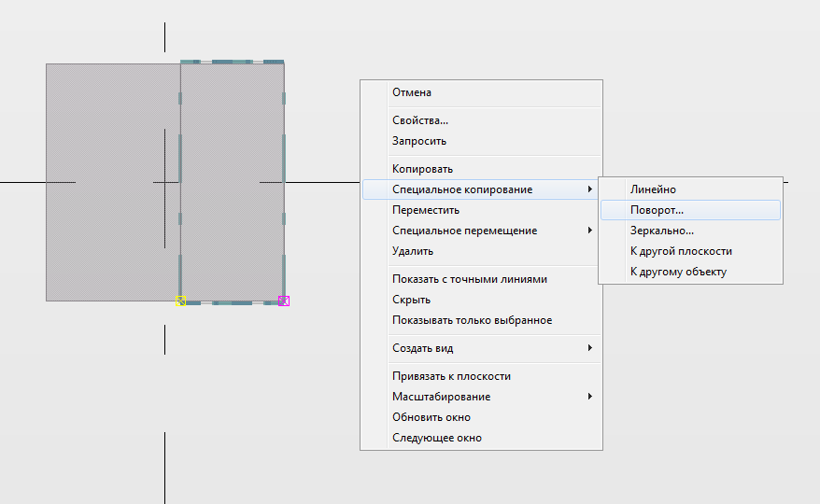Viewport: 820px width, 504px height.
Task: Select Зеркально... copy option
Action: [x=661, y=231]
